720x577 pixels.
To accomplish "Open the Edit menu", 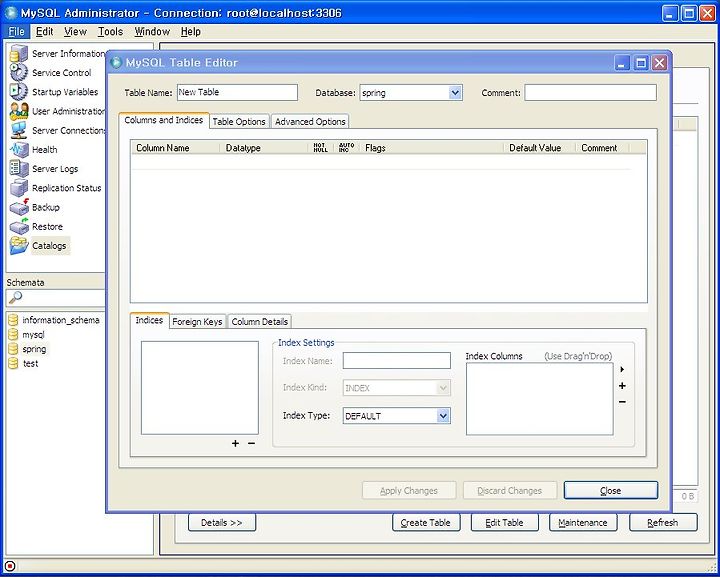I will [45, 32].
